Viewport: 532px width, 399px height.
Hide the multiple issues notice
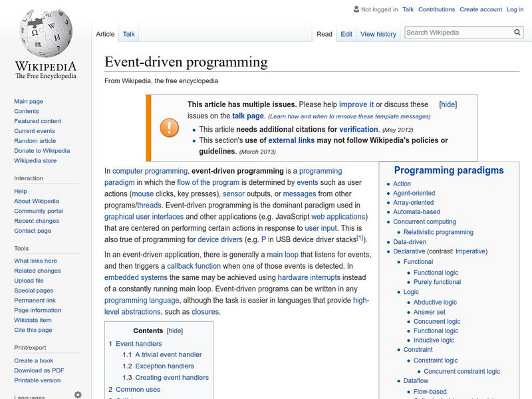point(448,104)
